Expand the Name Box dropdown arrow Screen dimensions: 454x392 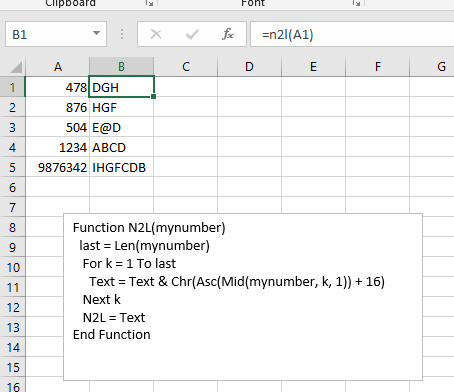[96, 33]
